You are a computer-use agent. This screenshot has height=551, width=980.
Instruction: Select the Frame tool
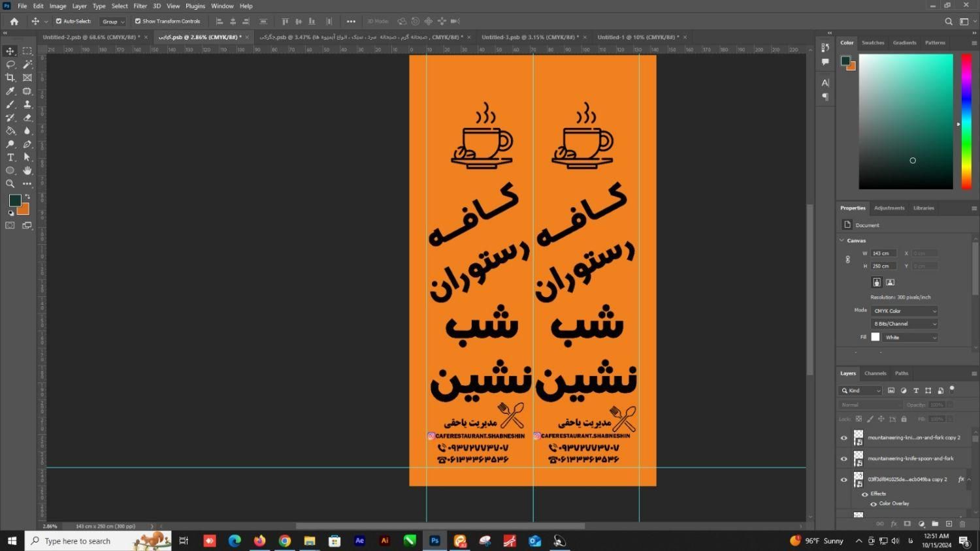(x=27, y=78)
